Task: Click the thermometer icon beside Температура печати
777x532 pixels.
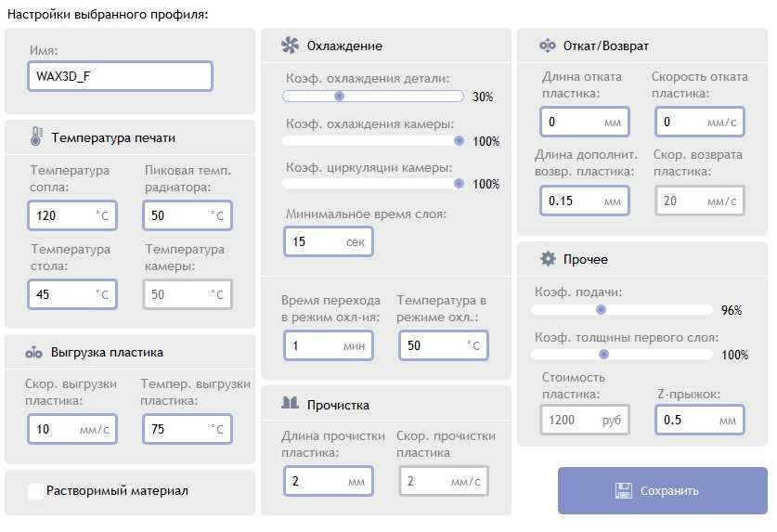Action: pos(35,137)
